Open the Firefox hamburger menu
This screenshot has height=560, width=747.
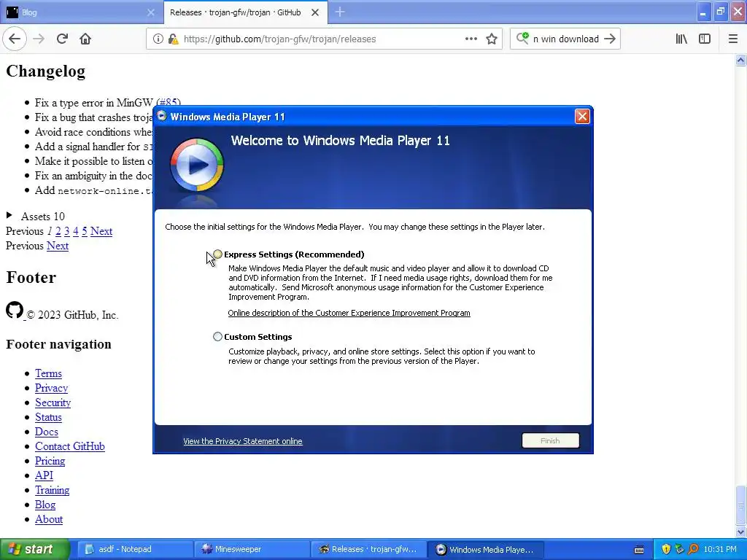tap(733, 39)
